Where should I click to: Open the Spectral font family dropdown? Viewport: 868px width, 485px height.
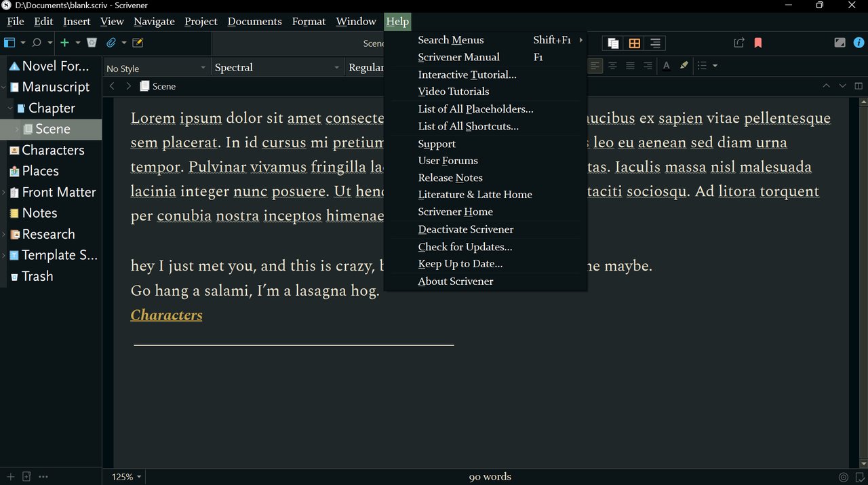pos(277,68)
